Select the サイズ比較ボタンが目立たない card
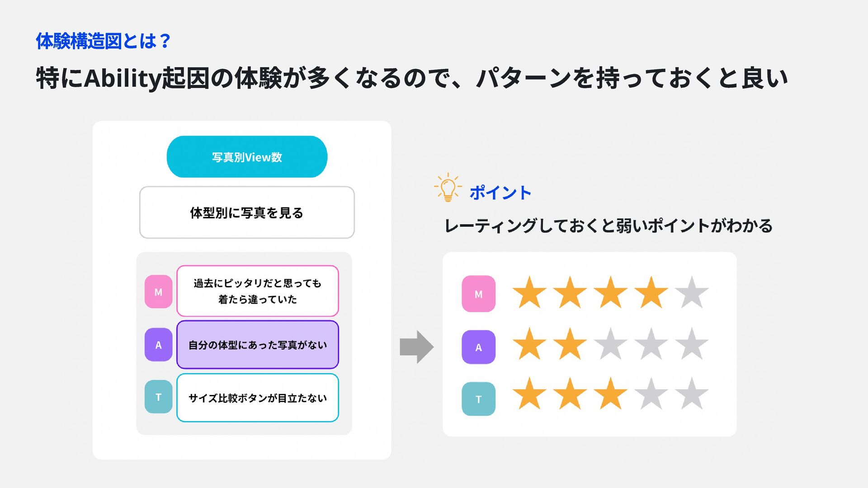The width and height of the screenshot is (868, 488). click(257, 398)
